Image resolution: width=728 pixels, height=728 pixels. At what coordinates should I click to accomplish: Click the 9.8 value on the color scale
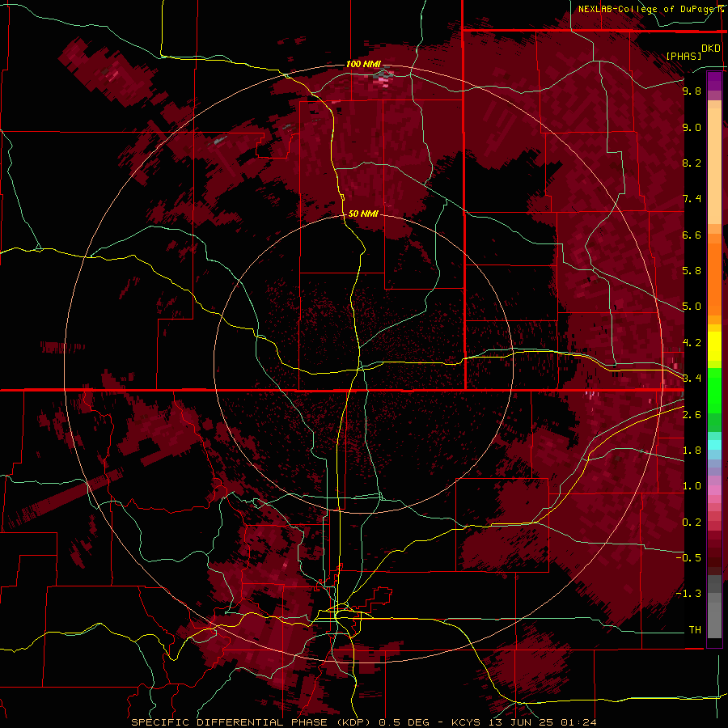click(692, 91)
